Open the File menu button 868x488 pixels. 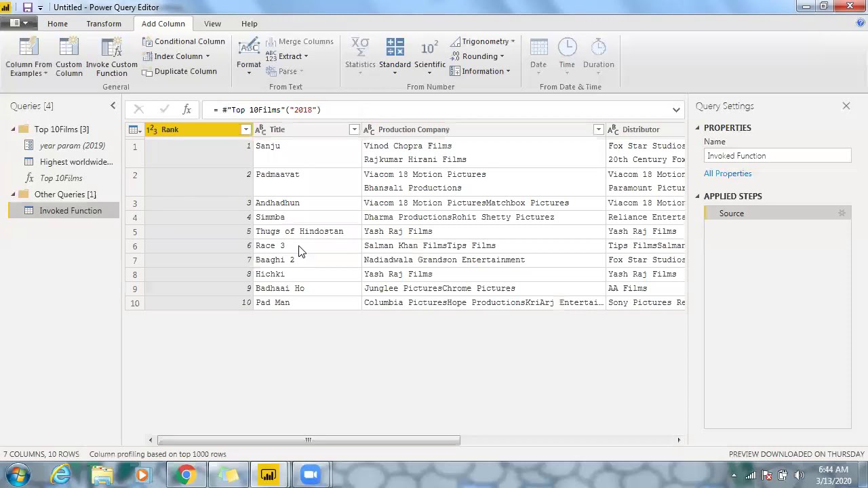coord(19,23)
